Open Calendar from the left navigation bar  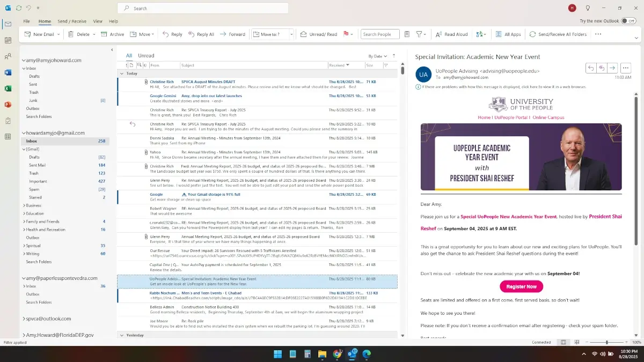point(8,40)
